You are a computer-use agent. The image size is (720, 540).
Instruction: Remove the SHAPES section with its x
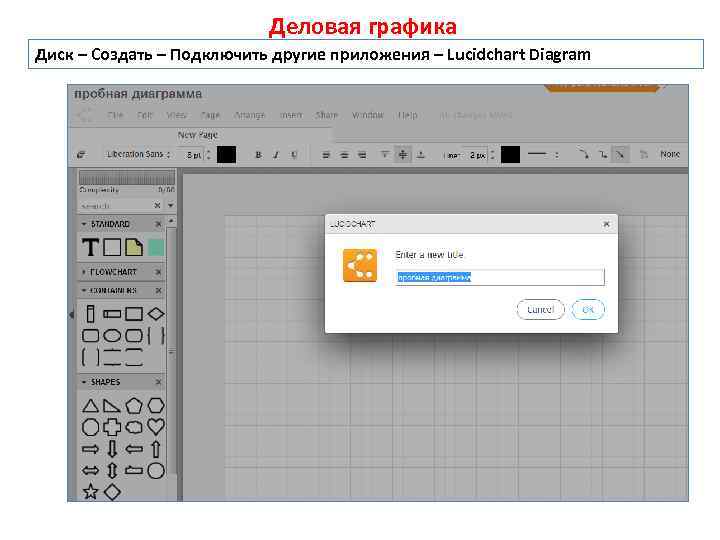click(158, 382)
